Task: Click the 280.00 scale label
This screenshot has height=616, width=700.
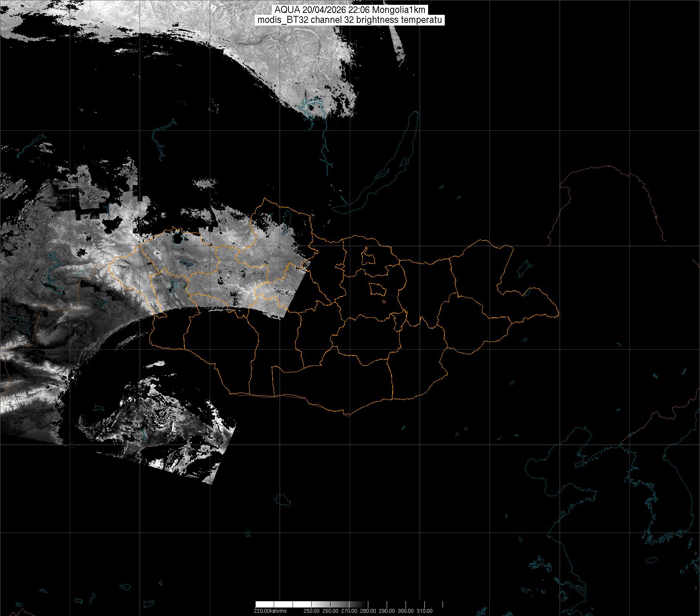Action: coord(368,611)
